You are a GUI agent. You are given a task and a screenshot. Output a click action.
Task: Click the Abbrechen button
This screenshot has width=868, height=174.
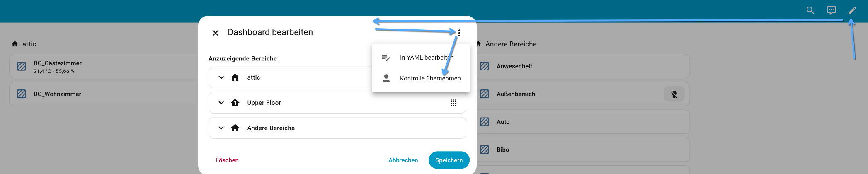click(x=403, y=160)
